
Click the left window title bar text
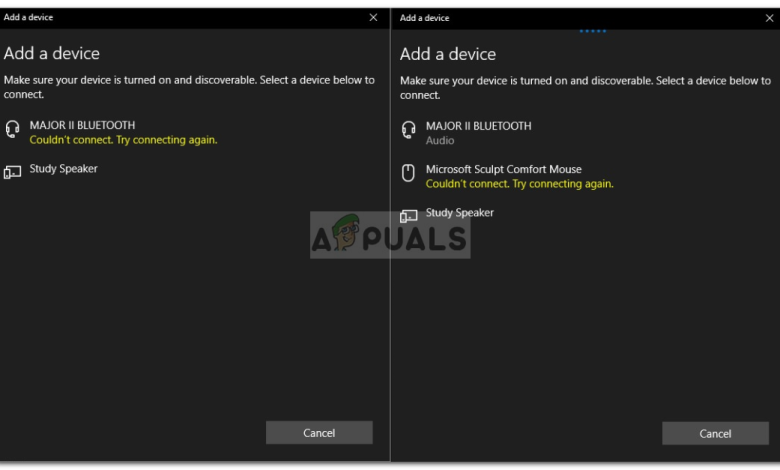[x=28, y=17]
